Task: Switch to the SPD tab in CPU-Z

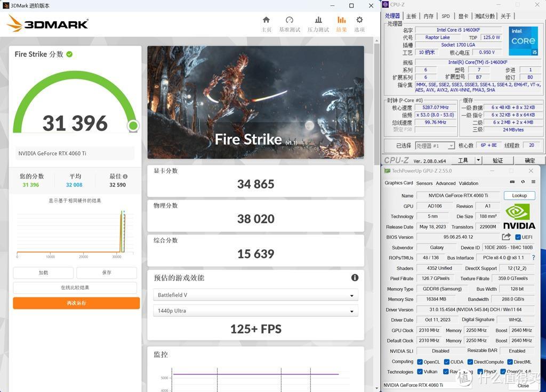Action: pyautogui.click(x=446, y=16)
